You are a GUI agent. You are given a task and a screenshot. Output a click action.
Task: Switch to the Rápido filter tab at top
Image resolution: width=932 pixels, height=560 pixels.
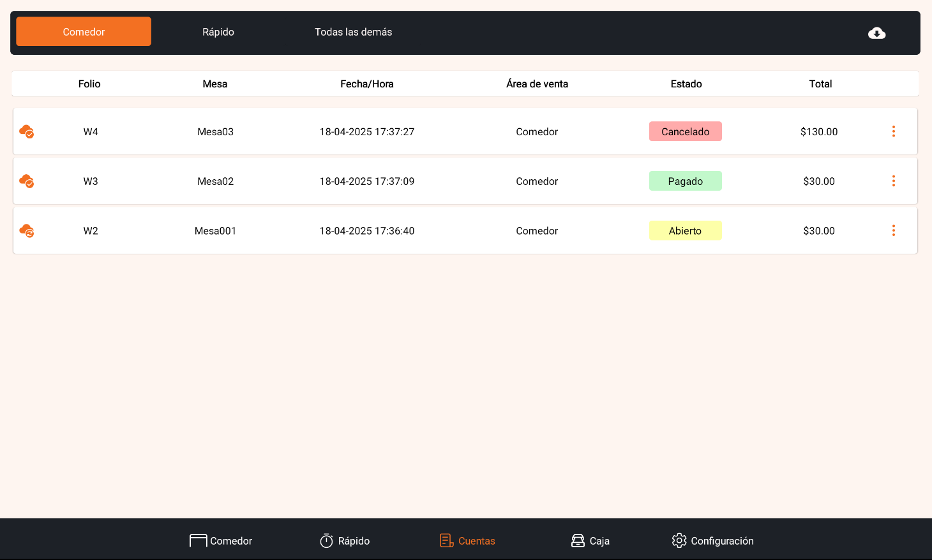click(x=218, y=32)
